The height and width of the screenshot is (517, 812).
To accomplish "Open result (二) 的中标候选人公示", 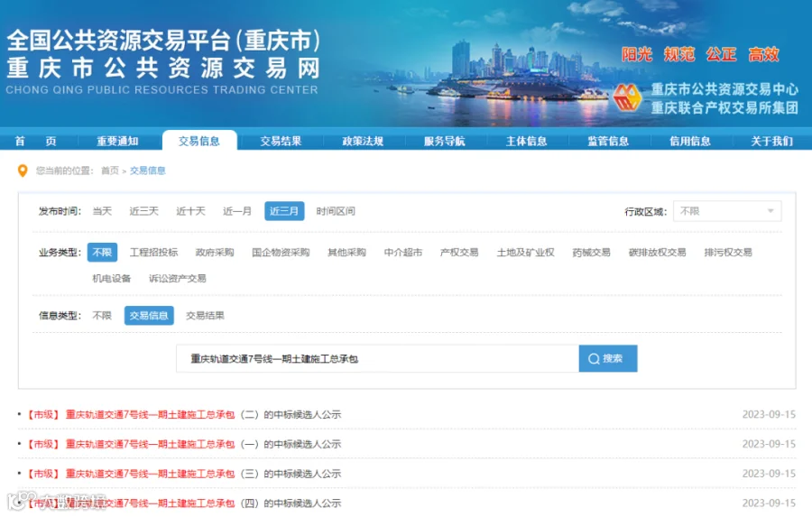I will 204,414.
